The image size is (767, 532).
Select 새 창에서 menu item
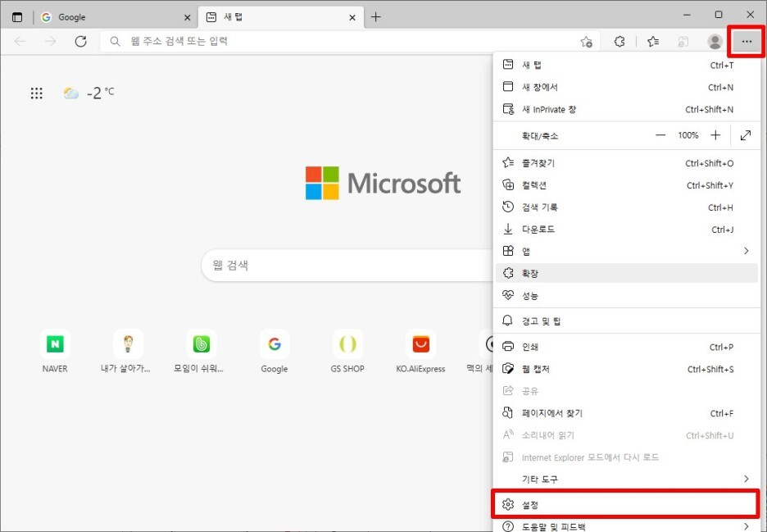[x=627, y=87]
